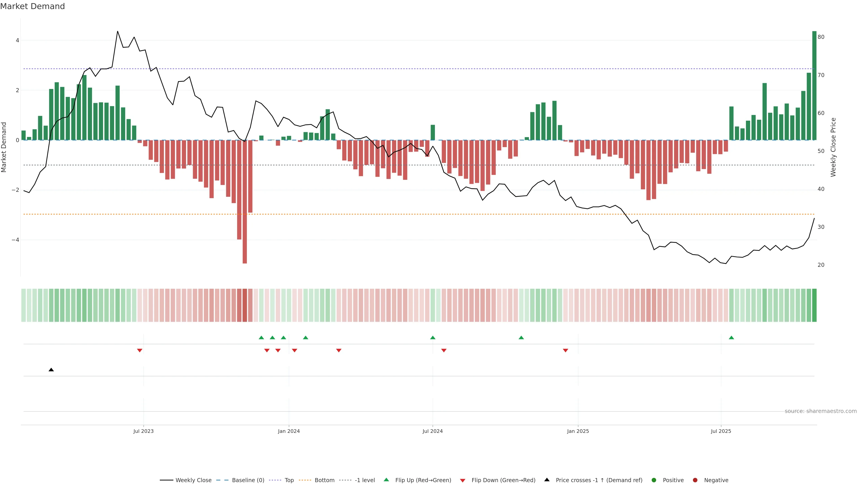The image size is (868, 488).
Task: Hide the Top line legend item
Action: 289,480
